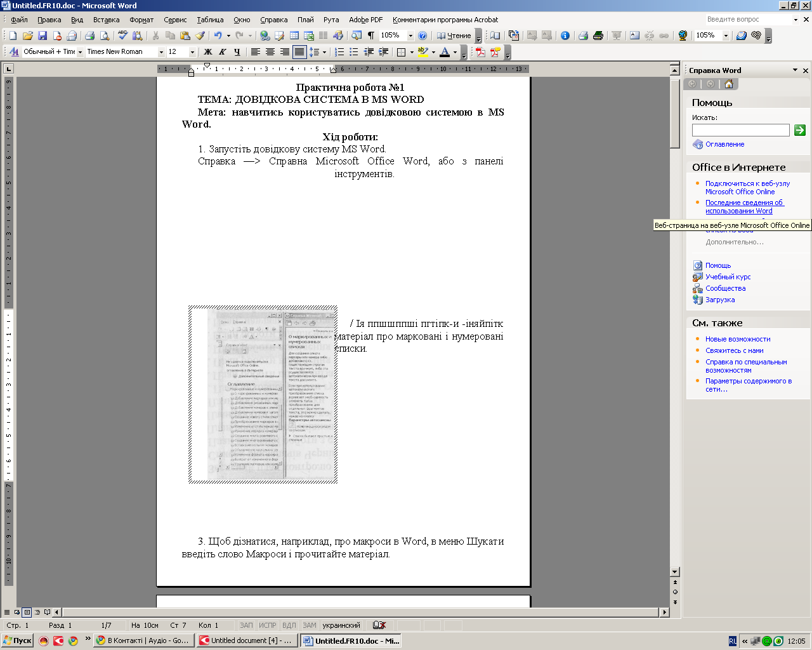812x650 pixels.
Task: Switch to В Контакті Аудіо taskbar window
Action: click(x=142, y=640)
